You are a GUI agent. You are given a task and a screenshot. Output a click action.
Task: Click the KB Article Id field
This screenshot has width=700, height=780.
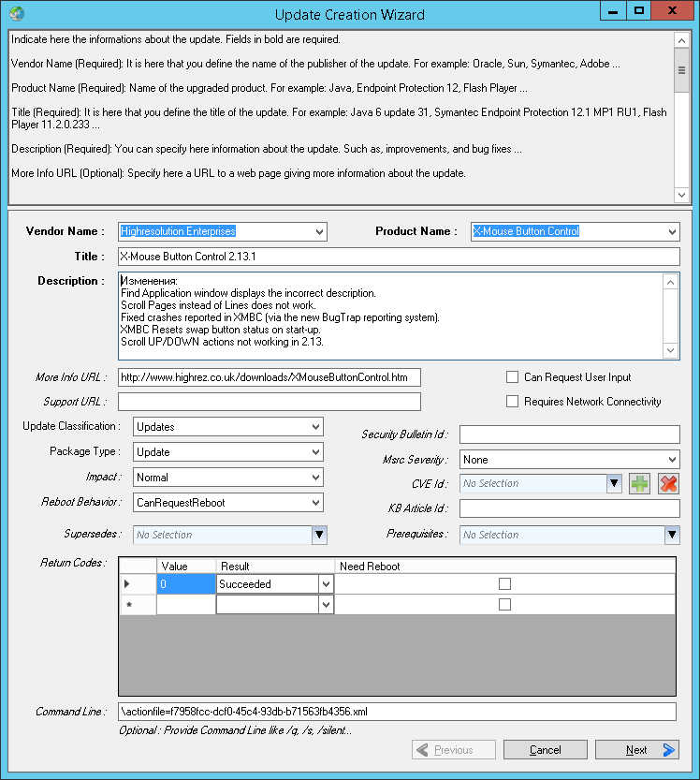570,508
